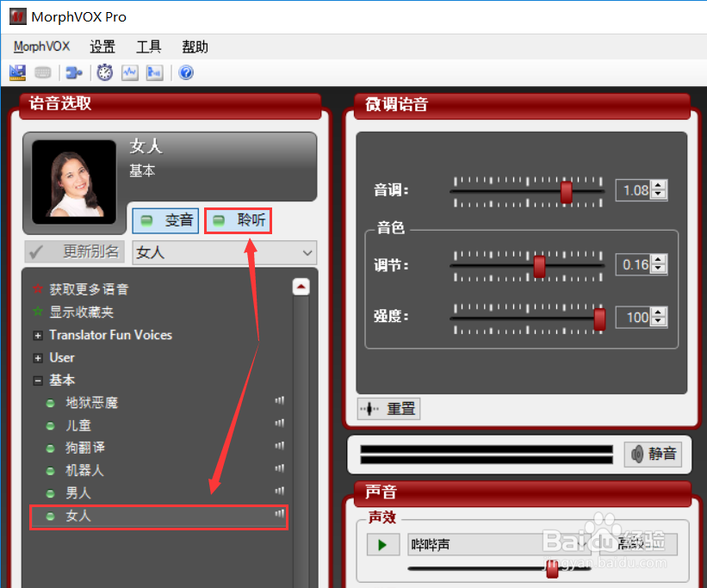The image size is (707, 588).
Task: Click the green dot beside 地狱恶魔
Action: [x=51, y=403]
